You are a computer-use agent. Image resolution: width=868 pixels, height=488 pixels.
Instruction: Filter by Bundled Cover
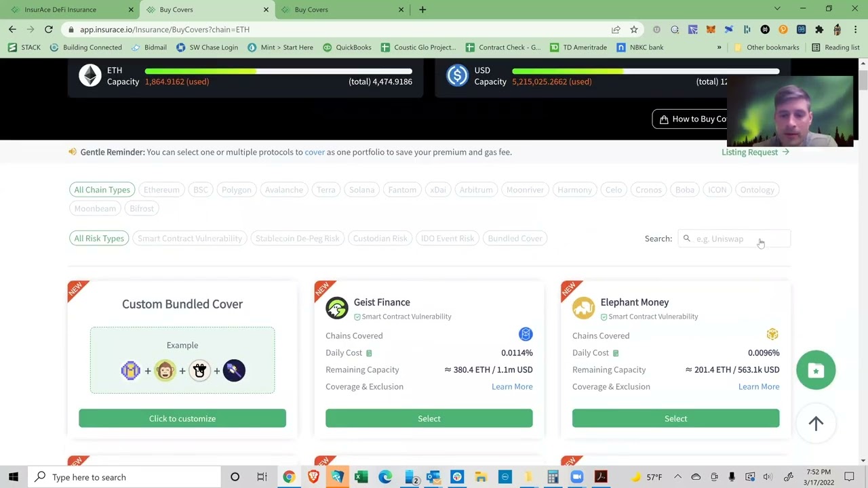[515, 239]
